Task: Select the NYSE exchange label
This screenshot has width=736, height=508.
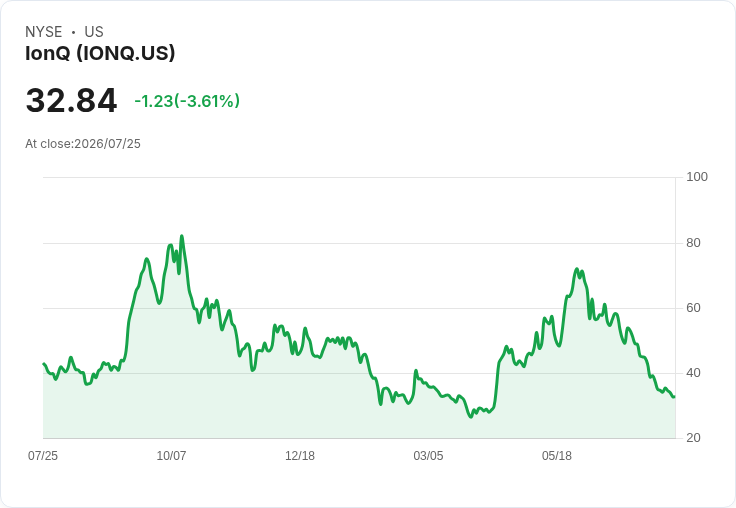Action: (44, 31)
